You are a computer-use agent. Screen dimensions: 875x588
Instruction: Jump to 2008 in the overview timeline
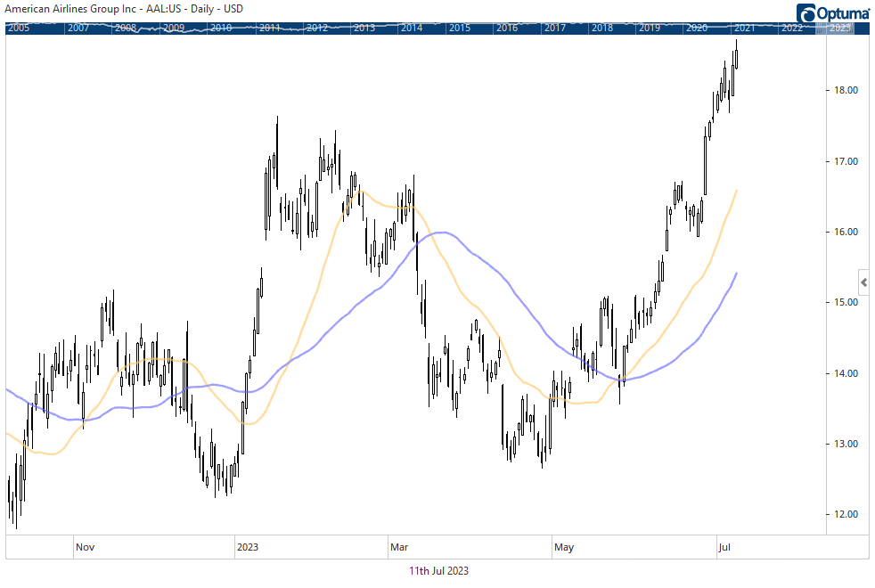click(x=126, y=28)
